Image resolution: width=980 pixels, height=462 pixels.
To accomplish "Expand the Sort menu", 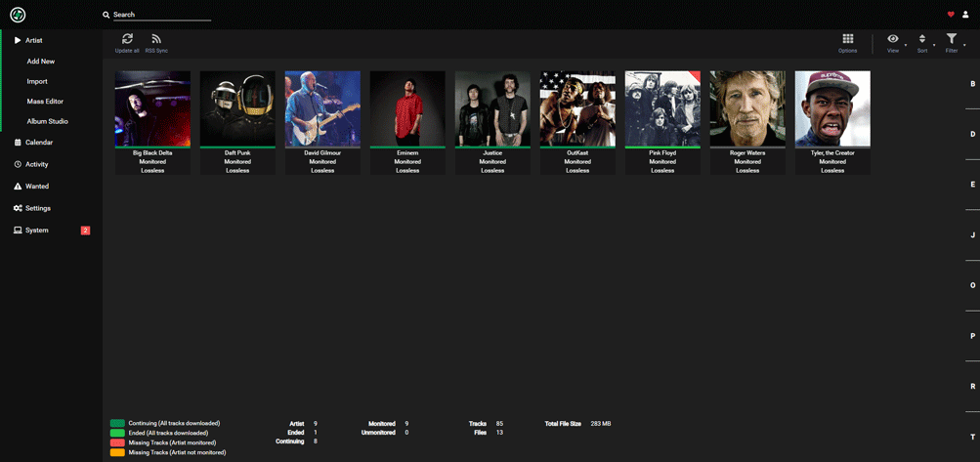I will point(922,39).
